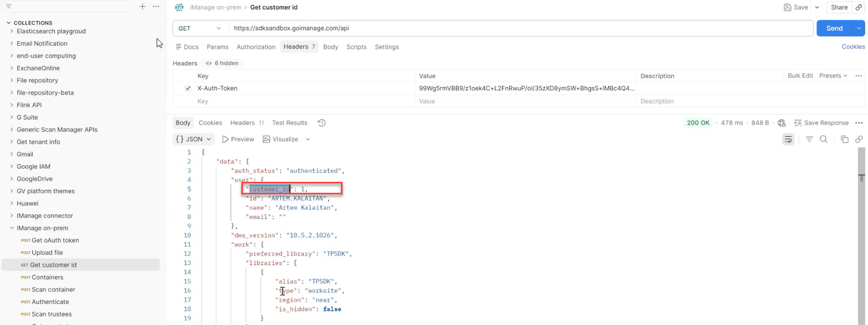Show the 6 hidden headers
Image resolution: width=868 pixels, height=325 pixels.
pyautogui.click(x=222, y=63)
